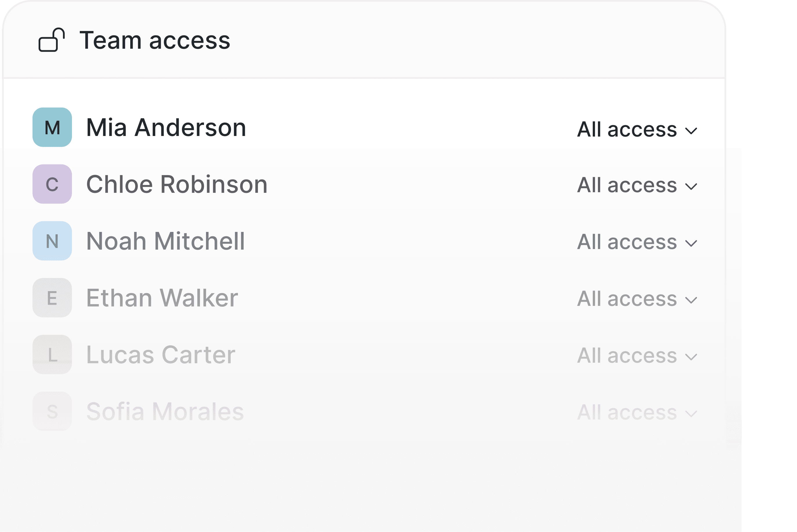Click Mia Anderson's teal M avatar
This screenshot has height=532, width=797.
52,127
